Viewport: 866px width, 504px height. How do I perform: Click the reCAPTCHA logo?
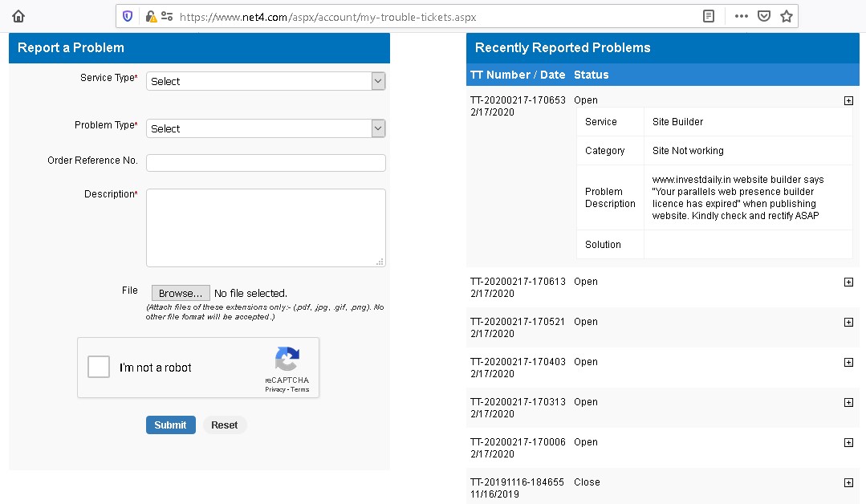(287, 359)
